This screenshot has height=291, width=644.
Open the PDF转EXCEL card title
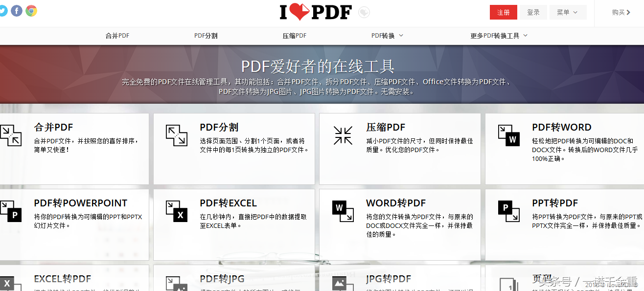tap(228, 203)
